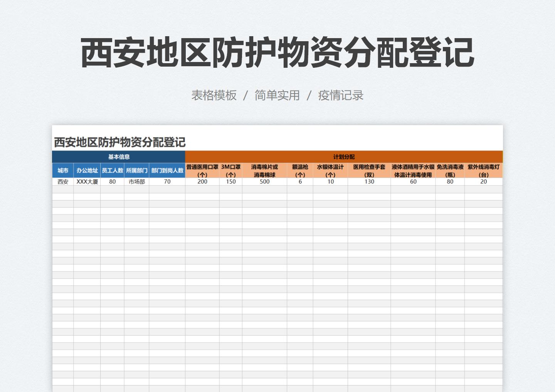
Task: Click the 所属部门 column header
Action: coord(137,170)
